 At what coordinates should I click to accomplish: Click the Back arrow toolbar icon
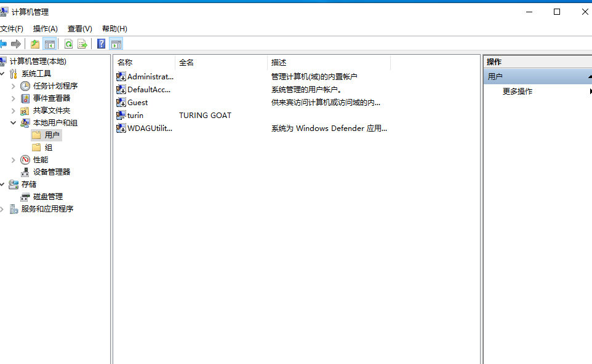pyautogui.click(x=3, y=44)
